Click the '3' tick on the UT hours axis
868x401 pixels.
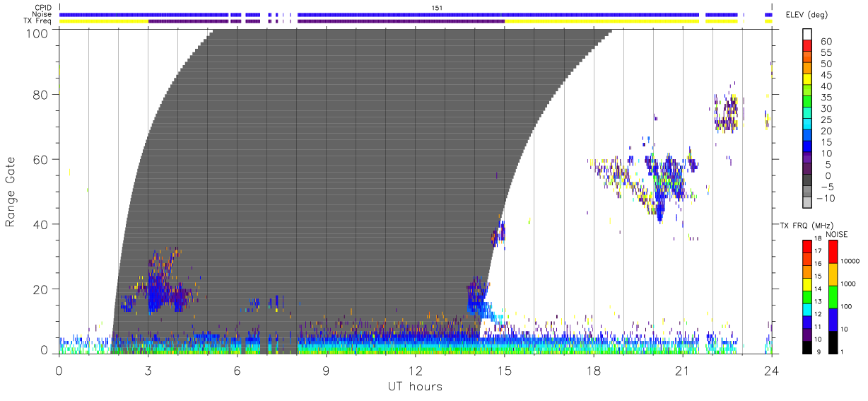pos(148,370)
